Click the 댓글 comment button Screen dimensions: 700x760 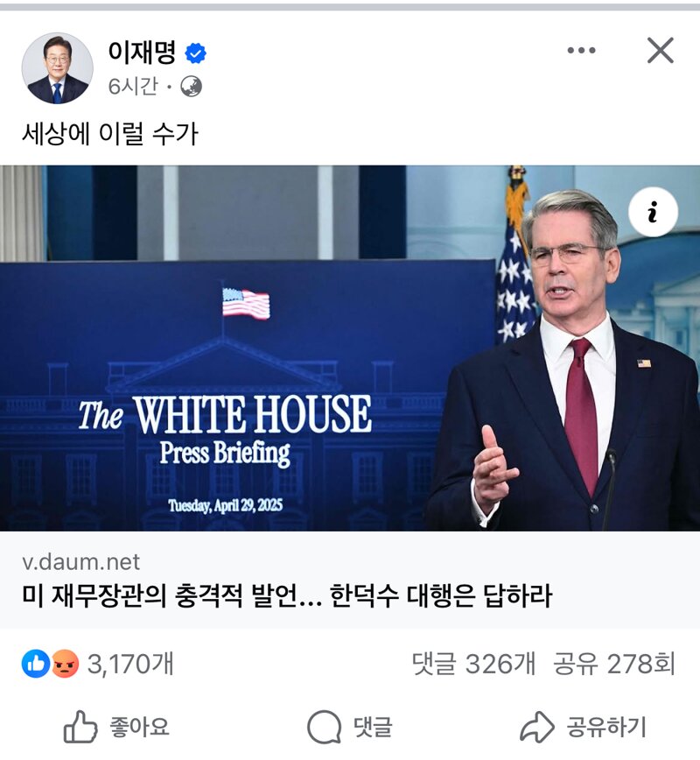[x=350, y=727]
